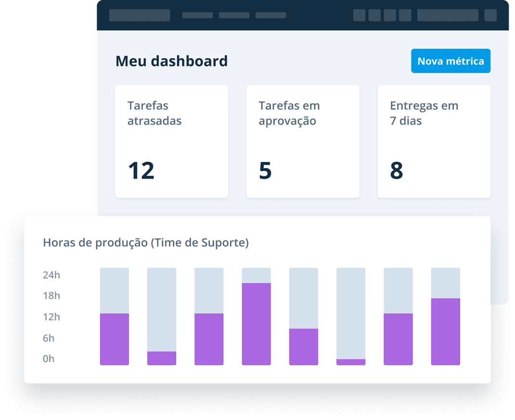Click the last square icon in header
The width and height of the screenshot is (515, 420).
point(490,15)
